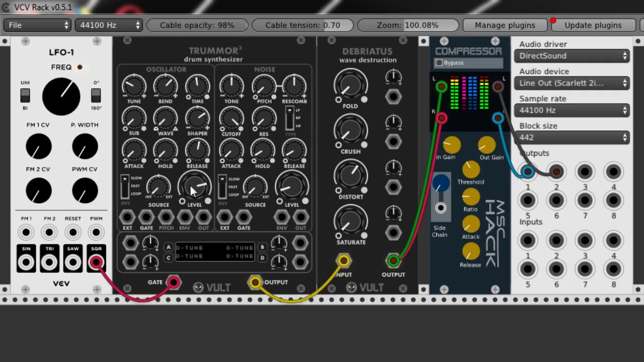The image size is (644, 362).
Task: Toggle the oscillator SLOW/FAST/LOOP envelope switch
Action: point(125,187)
